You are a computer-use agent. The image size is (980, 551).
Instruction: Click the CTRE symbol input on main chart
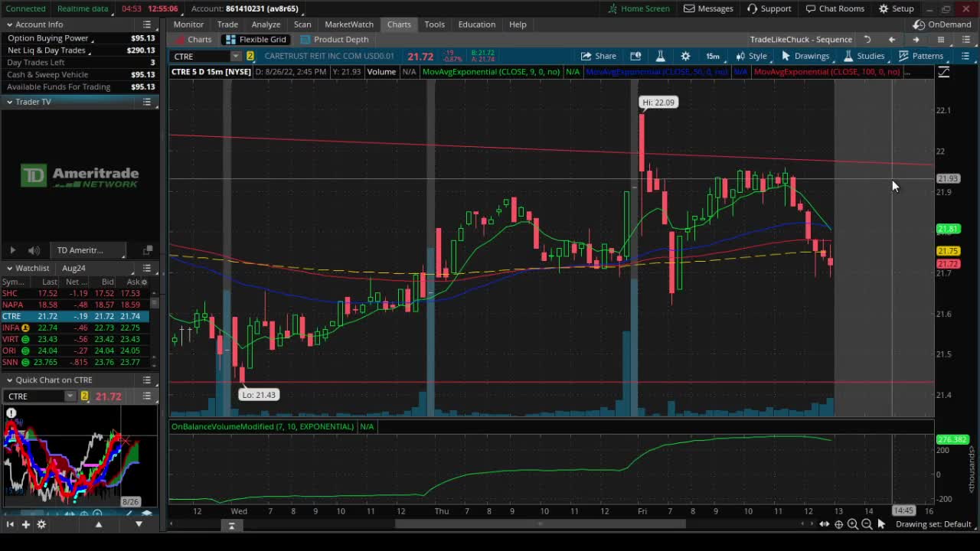click(x=201, y=57)
